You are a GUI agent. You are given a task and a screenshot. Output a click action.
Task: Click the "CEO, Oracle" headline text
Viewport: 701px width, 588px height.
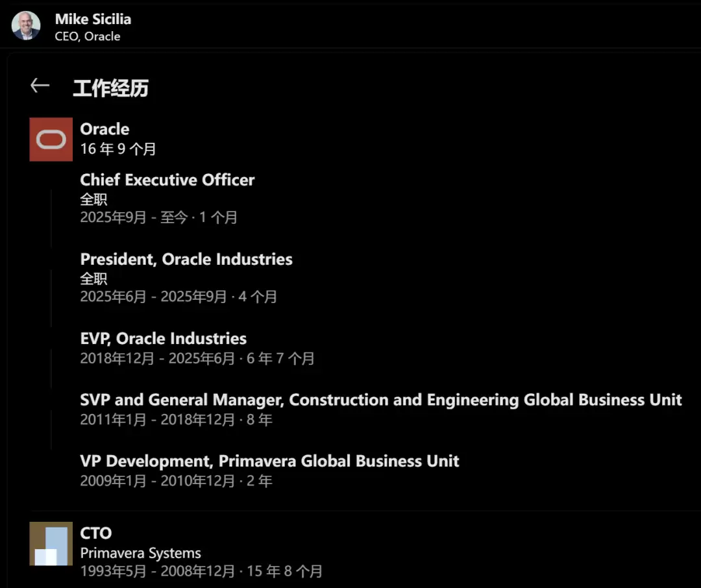[88, 37]
